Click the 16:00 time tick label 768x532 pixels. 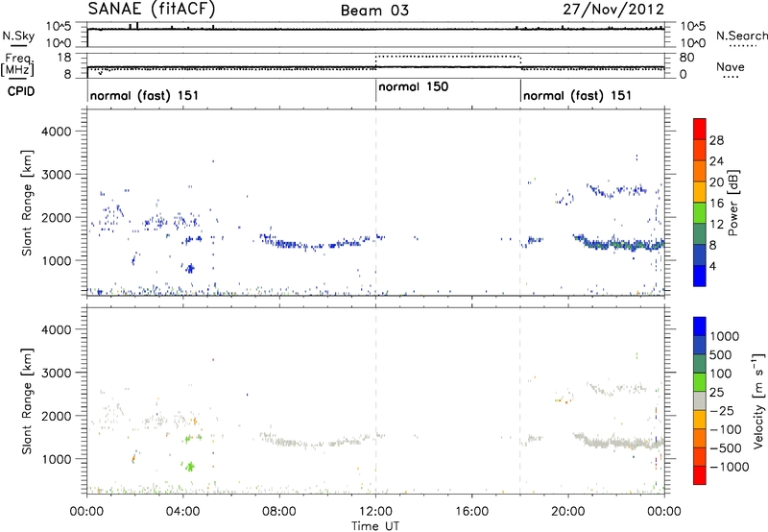[471, 512]
